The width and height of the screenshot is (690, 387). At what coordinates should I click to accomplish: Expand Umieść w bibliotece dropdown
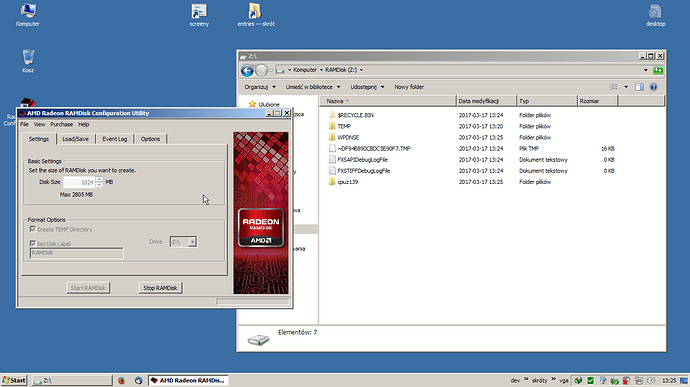338,87
